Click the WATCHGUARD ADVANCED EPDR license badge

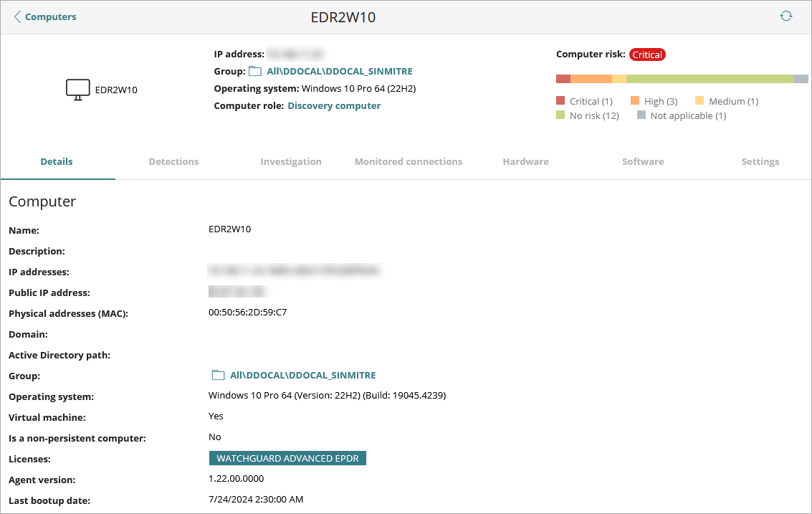pyautogui.click(x=287, y=457)
